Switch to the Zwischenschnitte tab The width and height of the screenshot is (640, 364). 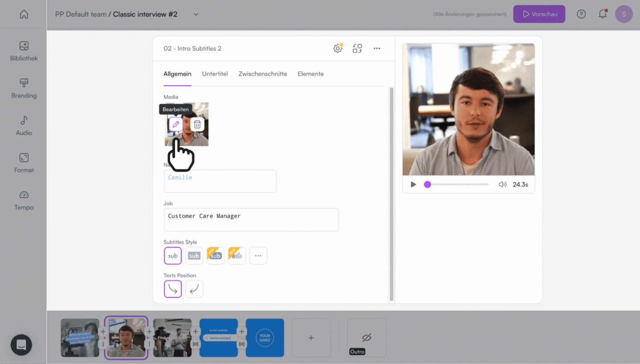[x=263, y=74]
